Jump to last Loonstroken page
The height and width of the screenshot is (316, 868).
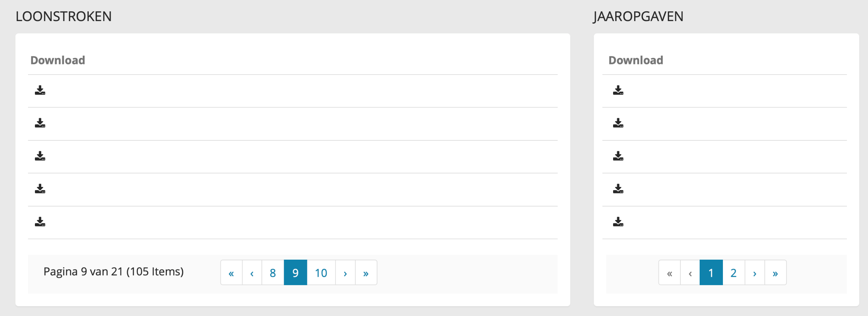tap(366, 273)
